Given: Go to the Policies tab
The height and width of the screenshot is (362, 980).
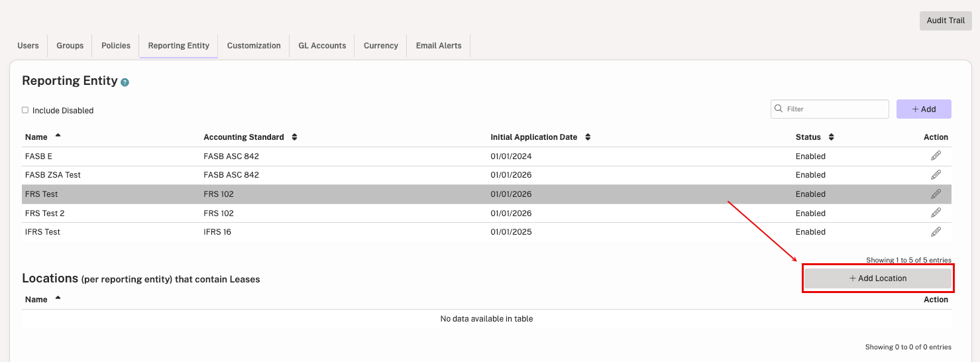Looking at the screenshot, I should click(x=116, y=46).
